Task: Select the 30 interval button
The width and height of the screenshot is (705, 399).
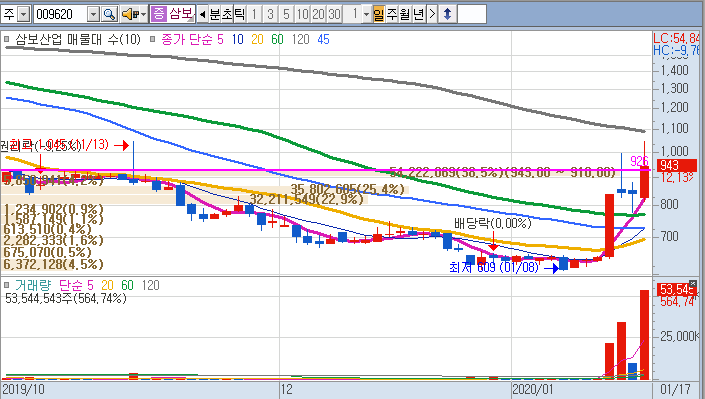Action: [x=334, y=14]
